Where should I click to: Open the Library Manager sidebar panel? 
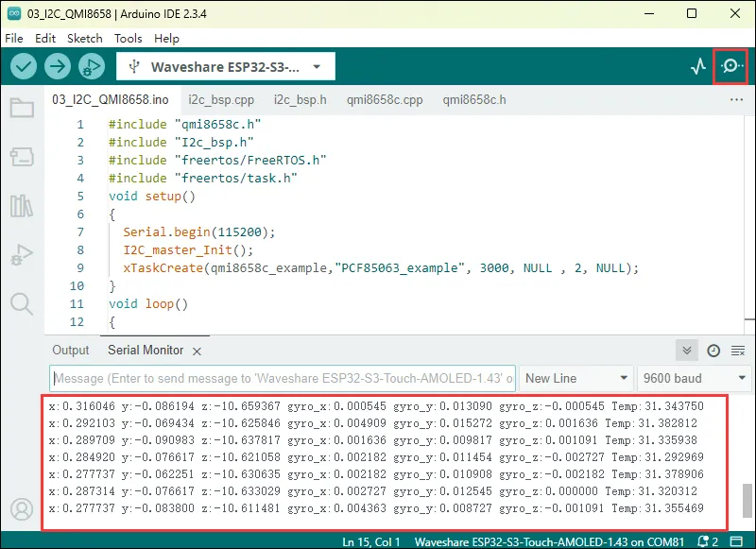(x=21, y=206)
